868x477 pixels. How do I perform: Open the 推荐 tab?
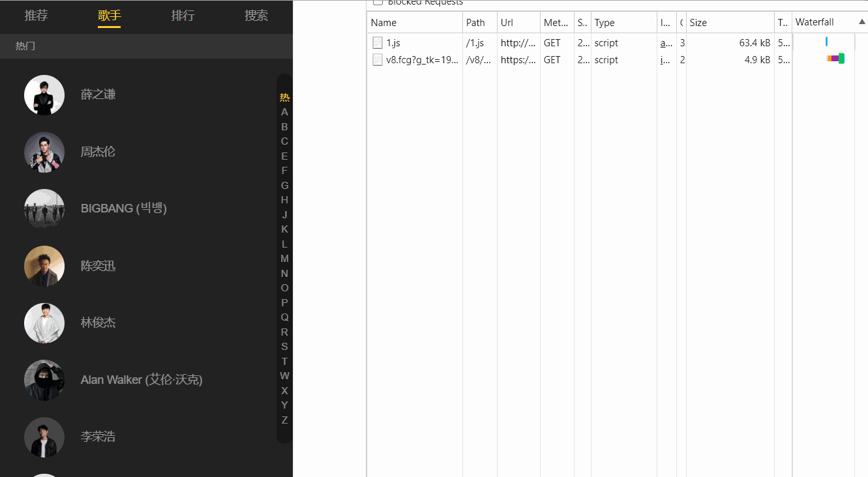(x=37, y=16)
